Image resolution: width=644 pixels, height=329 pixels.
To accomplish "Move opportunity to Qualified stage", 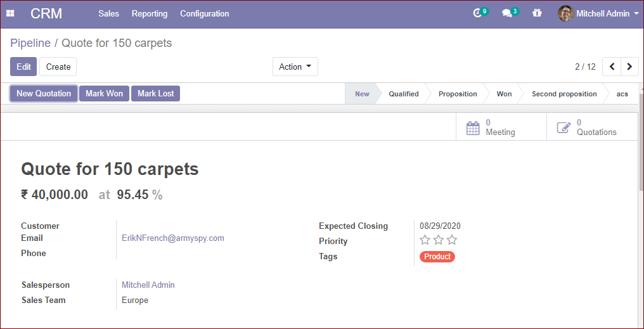I will (x=404, y=94).
